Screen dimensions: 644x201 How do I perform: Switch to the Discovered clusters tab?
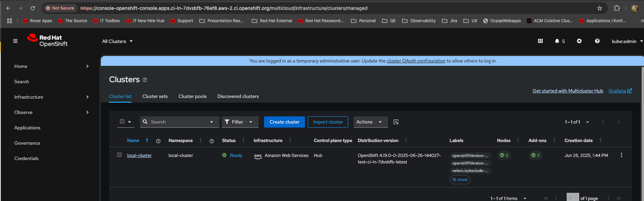238,96
